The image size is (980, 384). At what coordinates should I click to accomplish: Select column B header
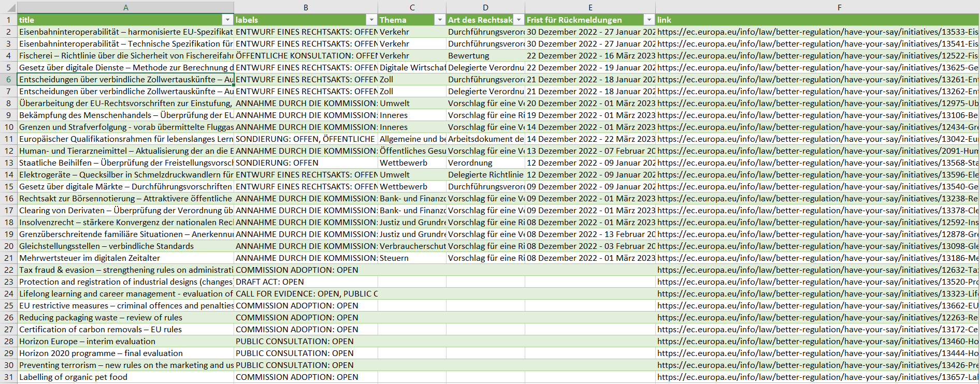tap(306, 7)
